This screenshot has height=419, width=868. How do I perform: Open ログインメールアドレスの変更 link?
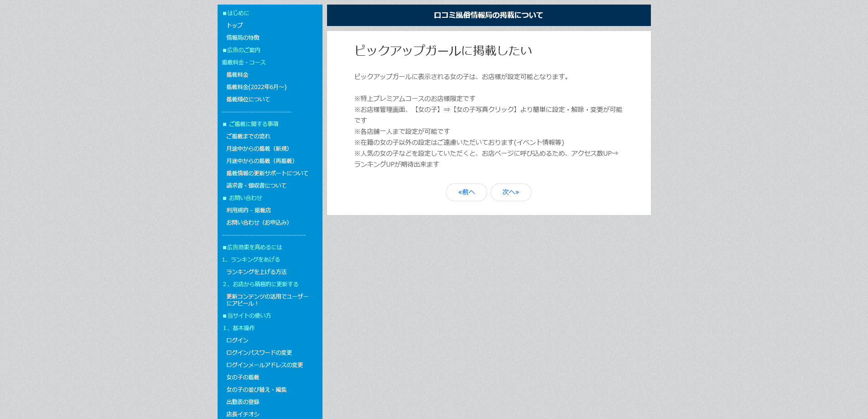click(x=265, y=365)
